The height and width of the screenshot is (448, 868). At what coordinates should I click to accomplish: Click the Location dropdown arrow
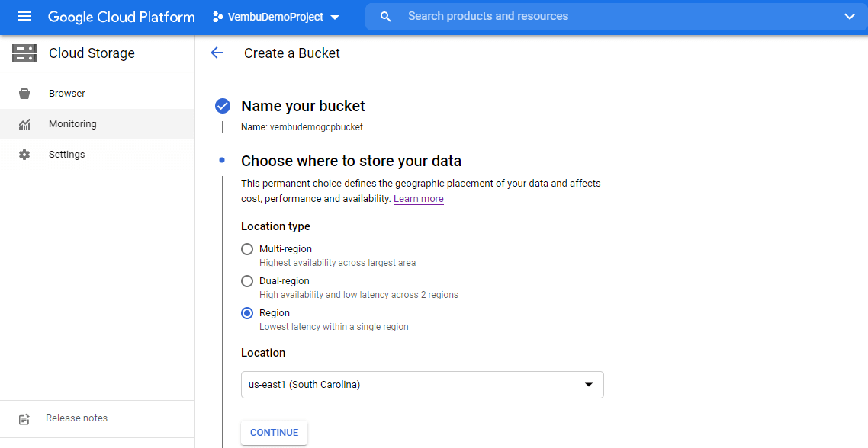coord(589,385)
